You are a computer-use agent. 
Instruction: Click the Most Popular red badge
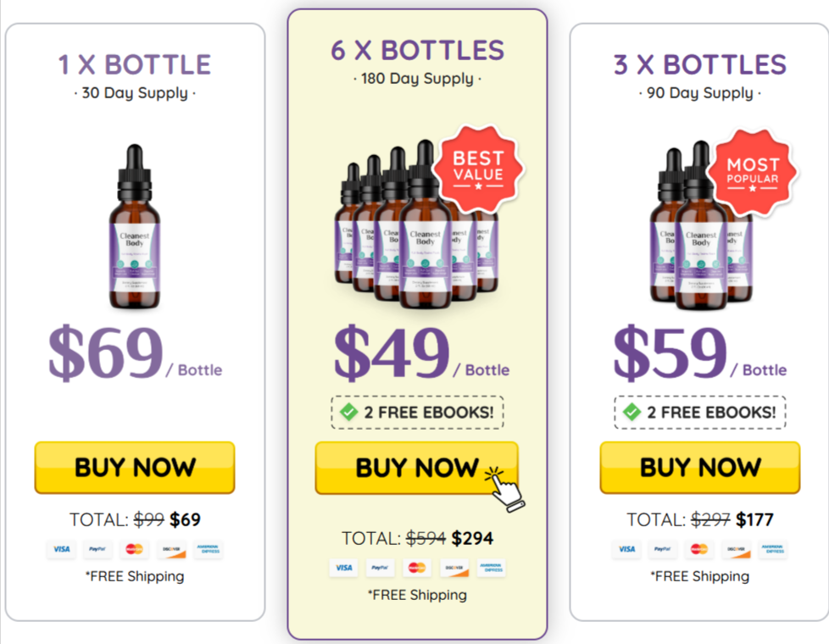(x=753, y=172)
